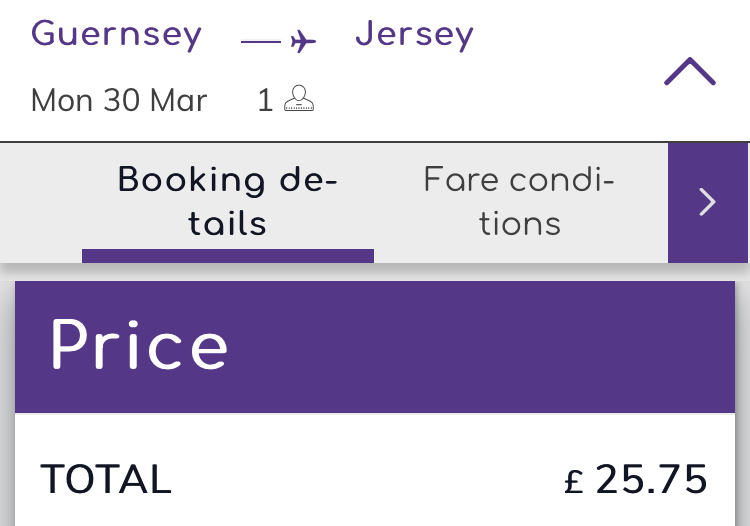Click the empty gray area left of Booking details
Image resolution: width=750 pixels, height=526 pixels.
(41, 203)
